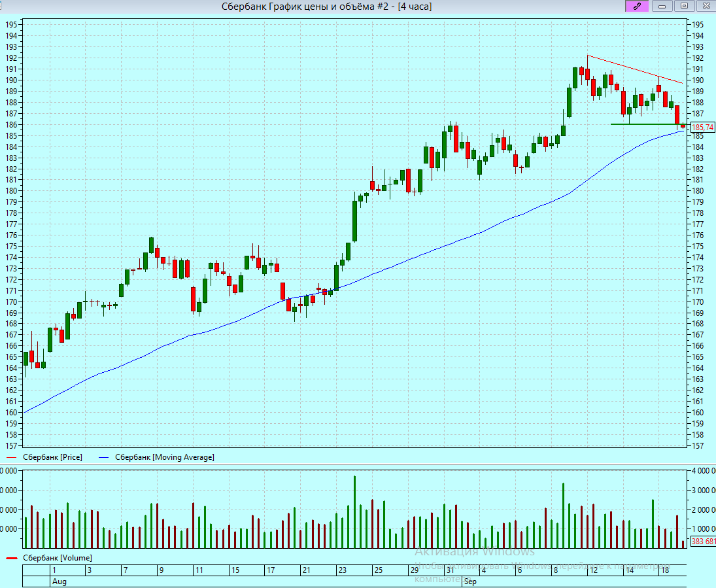Click 195 on the right price axis

click(698, 25)
